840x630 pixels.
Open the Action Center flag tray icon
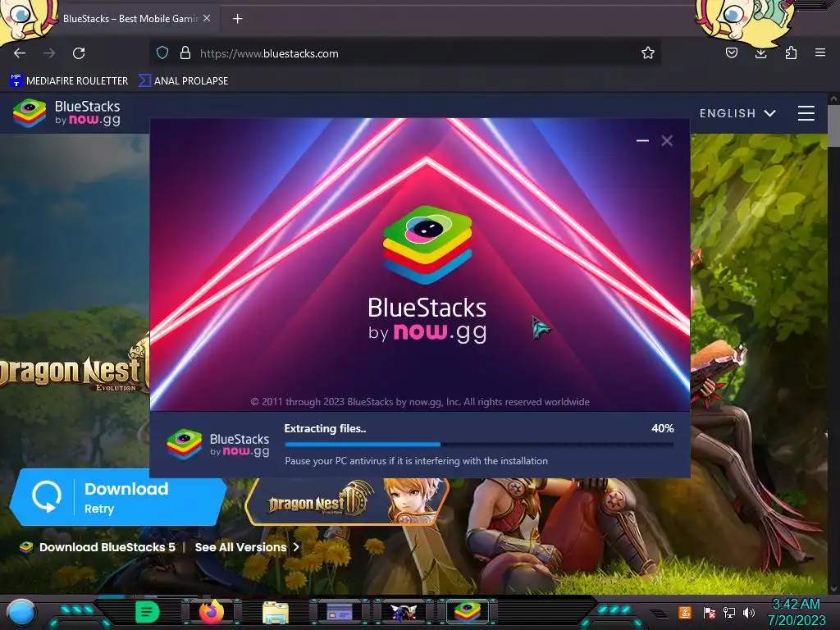709,612
